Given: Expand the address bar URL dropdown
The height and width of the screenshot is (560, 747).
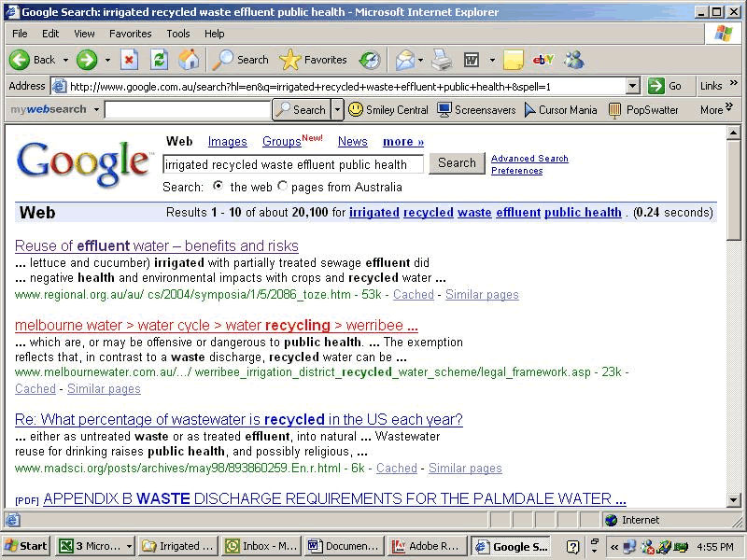Looking at the screenshot, I should click(632, 86).
